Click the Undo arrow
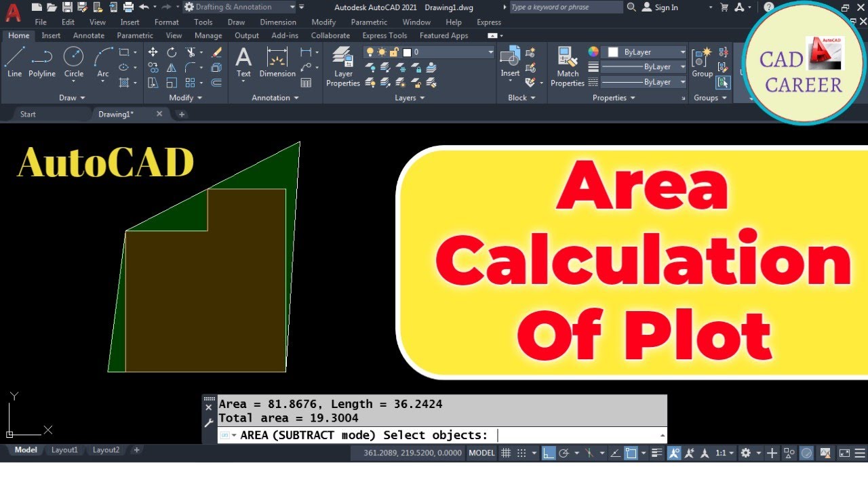This screenshot has width=868, height=488. pos(144,7)
